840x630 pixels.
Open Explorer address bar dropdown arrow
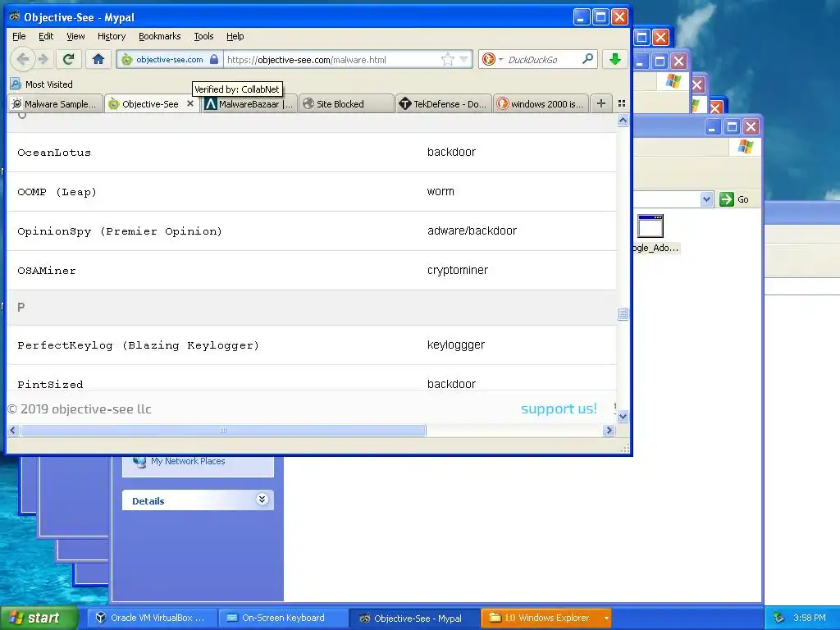(706, 199)
